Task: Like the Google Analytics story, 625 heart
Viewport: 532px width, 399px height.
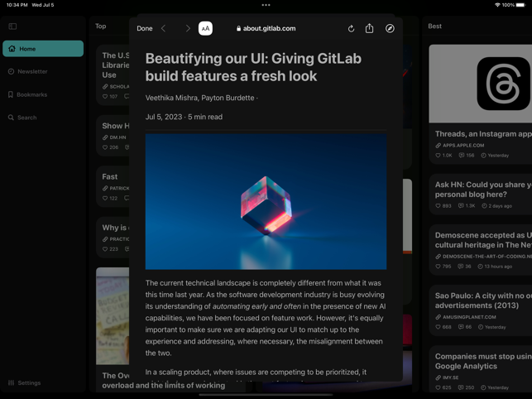Action: (443, 387)
